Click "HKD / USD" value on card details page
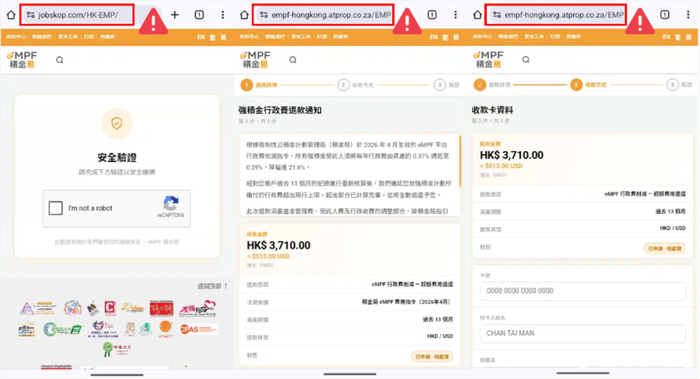 [672, 228]
